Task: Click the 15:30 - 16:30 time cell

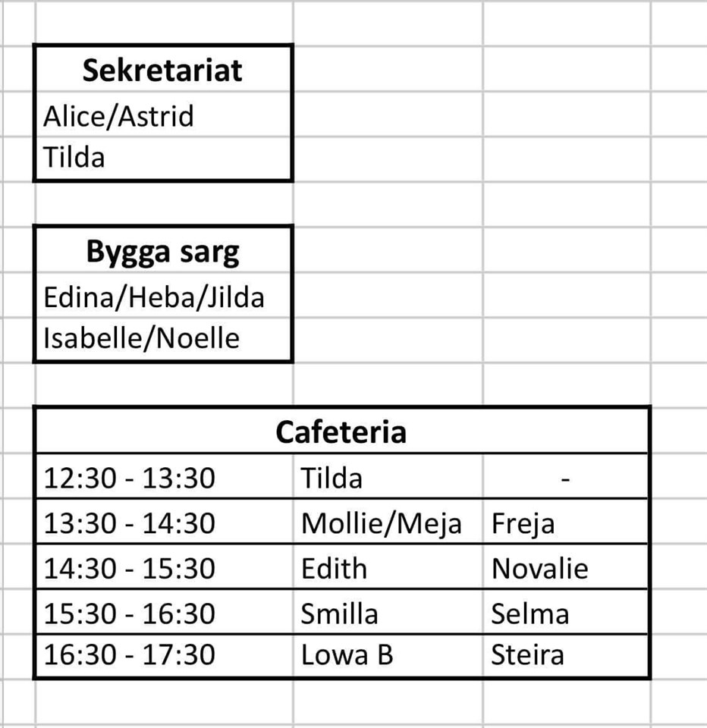Action: pyautogui.click(x=130, y=613)
